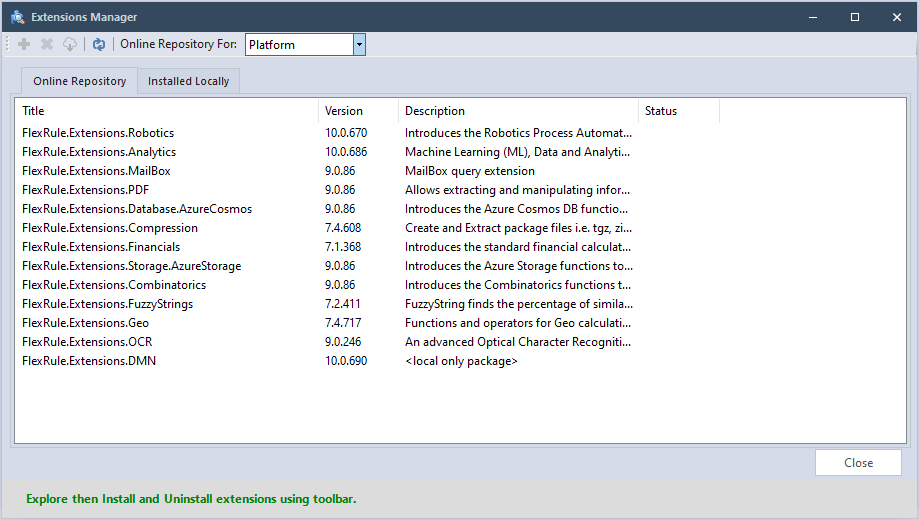Screen dimensions: 919x520
Task: Click version 10.0.686 cell
Action: tap(346, 152)
